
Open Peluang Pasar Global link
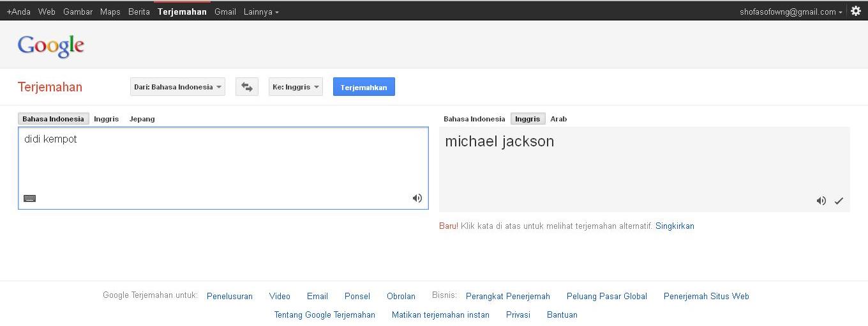[x=607, y=296]
